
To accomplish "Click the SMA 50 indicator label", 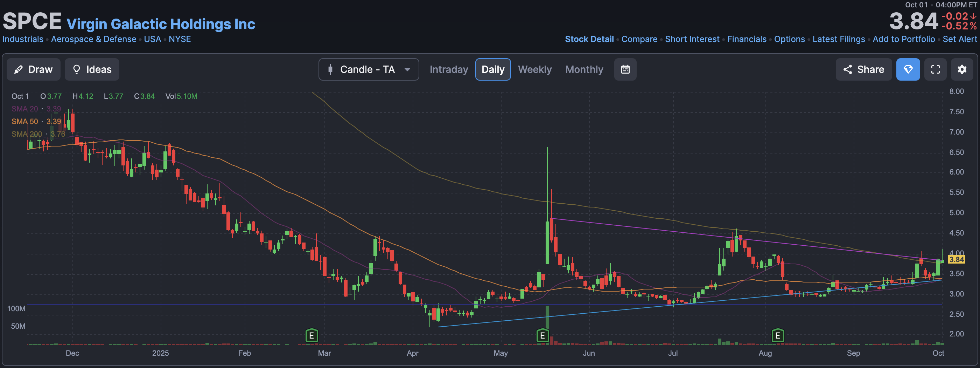I will [x=36, y=122].
